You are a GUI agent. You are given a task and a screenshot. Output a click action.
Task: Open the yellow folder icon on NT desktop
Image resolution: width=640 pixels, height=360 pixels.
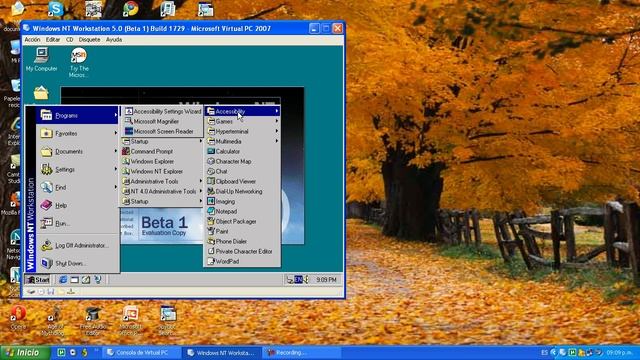point(41,93)
